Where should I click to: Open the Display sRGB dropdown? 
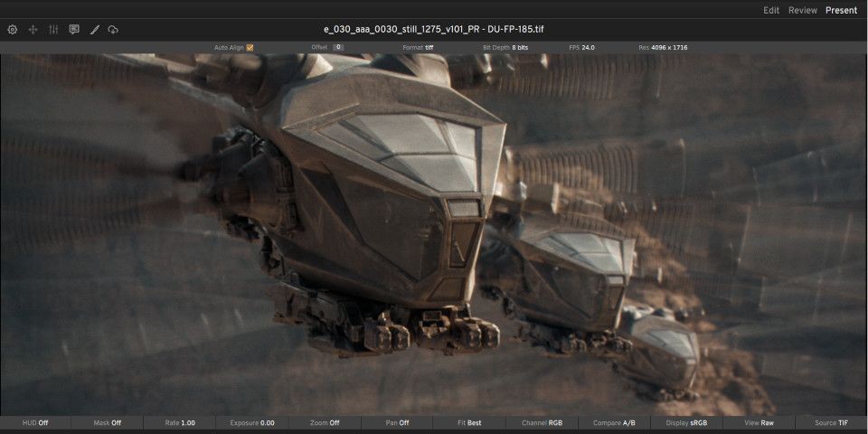686,422
